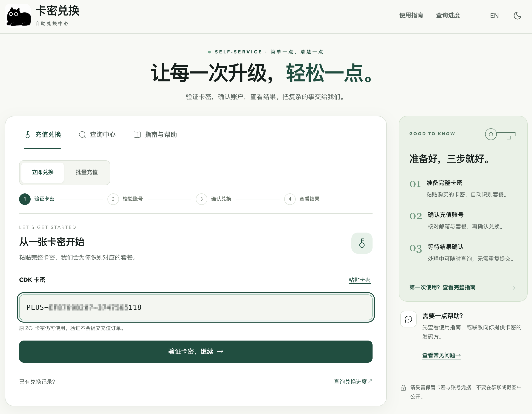
Task: Open 查看常见问题 link
Action: coord(441,355)
